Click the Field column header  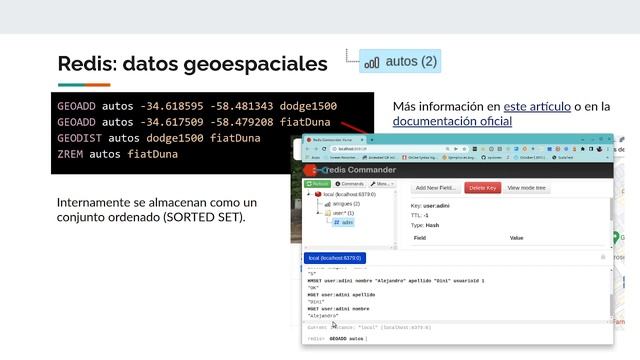(x=420, y=238)
